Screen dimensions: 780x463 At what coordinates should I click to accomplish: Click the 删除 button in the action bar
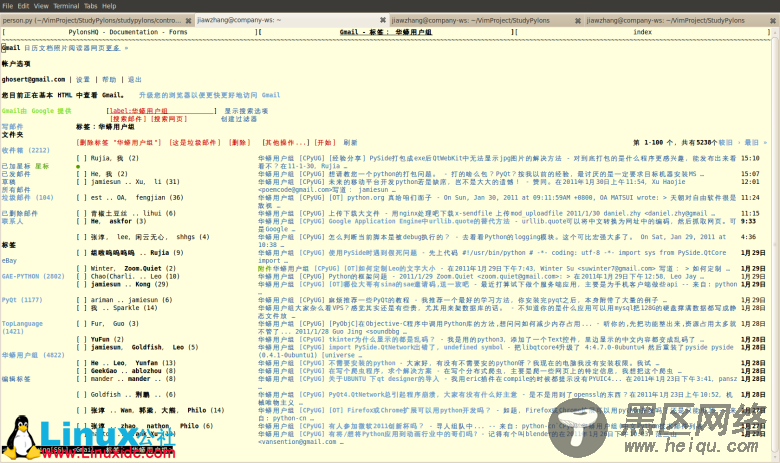[239, 143]
